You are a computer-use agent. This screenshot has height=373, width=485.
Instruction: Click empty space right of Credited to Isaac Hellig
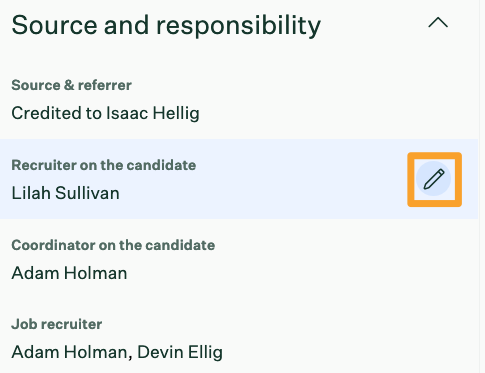[333, 113]
